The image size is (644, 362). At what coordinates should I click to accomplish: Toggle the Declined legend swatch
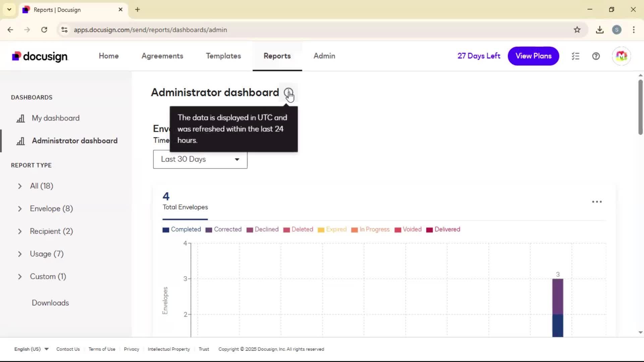point(250,230)
